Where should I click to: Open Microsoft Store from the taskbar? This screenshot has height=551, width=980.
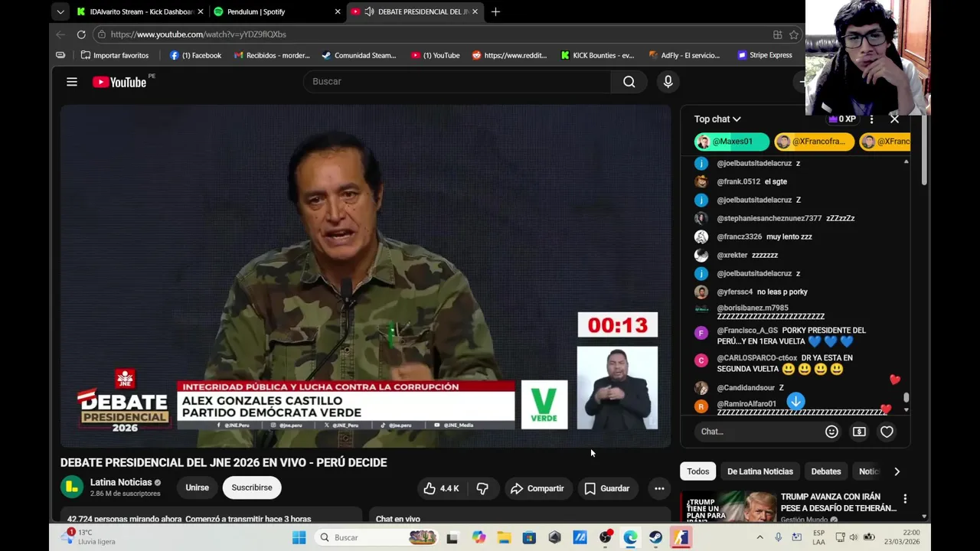click(529, 537)
